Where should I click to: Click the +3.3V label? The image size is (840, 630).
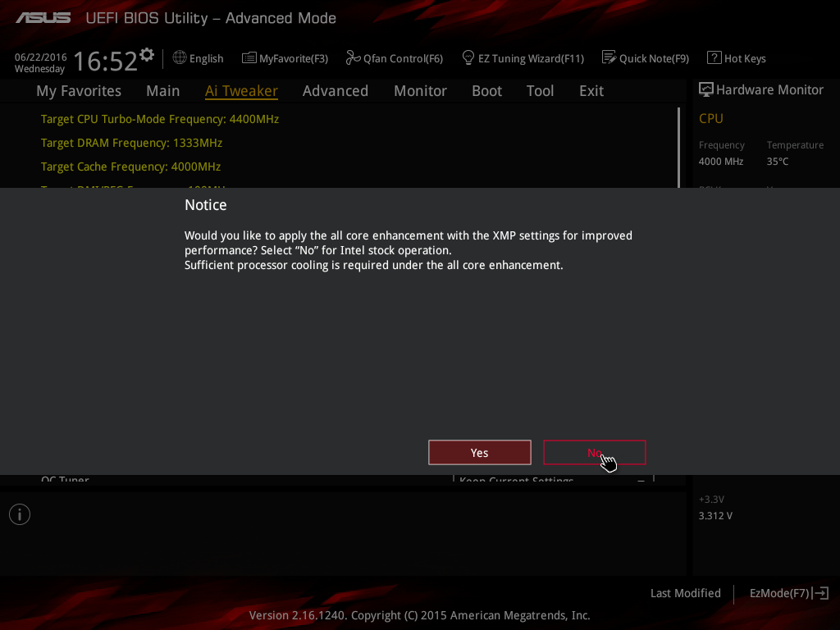click(x=711, y=500)
